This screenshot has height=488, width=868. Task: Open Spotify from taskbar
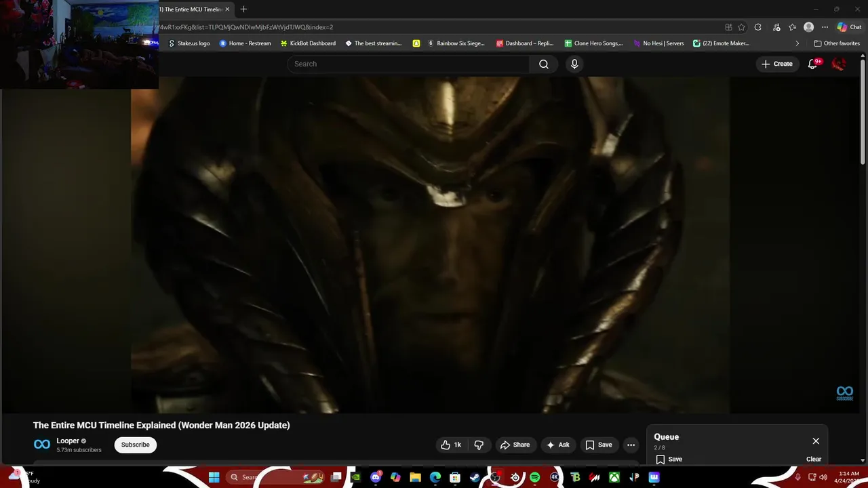coord(535,477)
